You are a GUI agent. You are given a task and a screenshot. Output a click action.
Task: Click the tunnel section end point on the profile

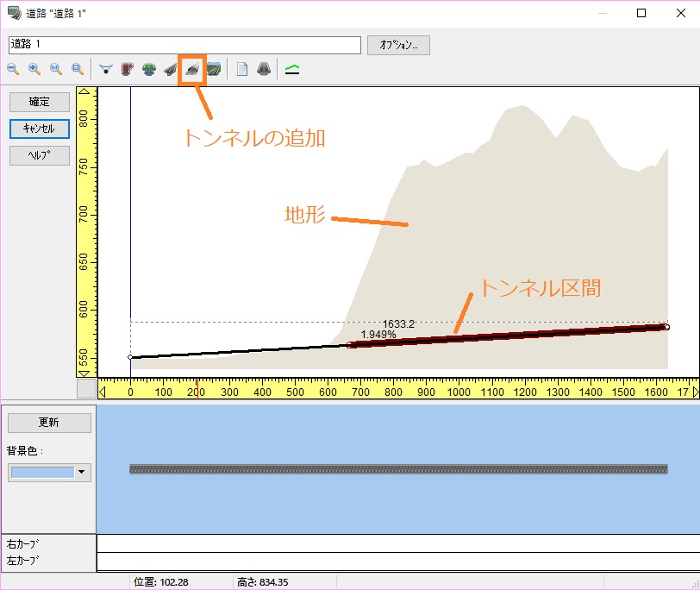(667, 328)
